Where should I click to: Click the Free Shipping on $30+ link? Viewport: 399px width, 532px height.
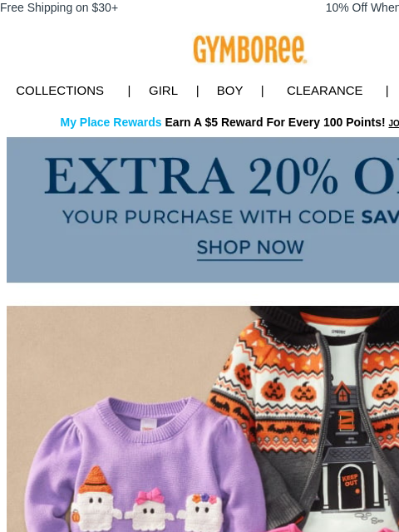tap(59, 7)
